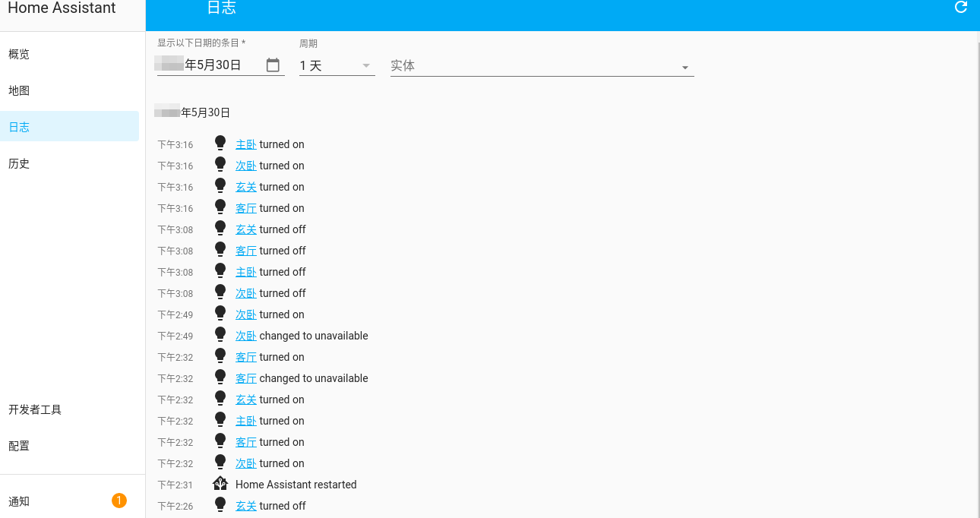The width and height of the screenshot is (980, 518).
Task: Click the orange notification badge
Action: [x=119, y=501]
